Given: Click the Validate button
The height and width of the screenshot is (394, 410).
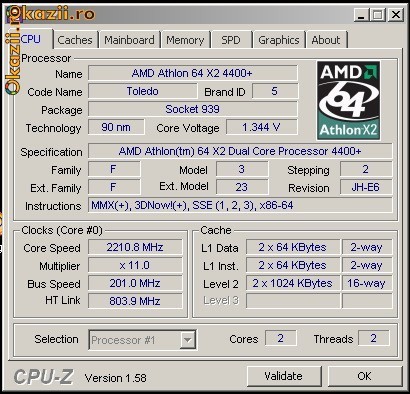Looking at the screenshot, I should tap(284, 376).
